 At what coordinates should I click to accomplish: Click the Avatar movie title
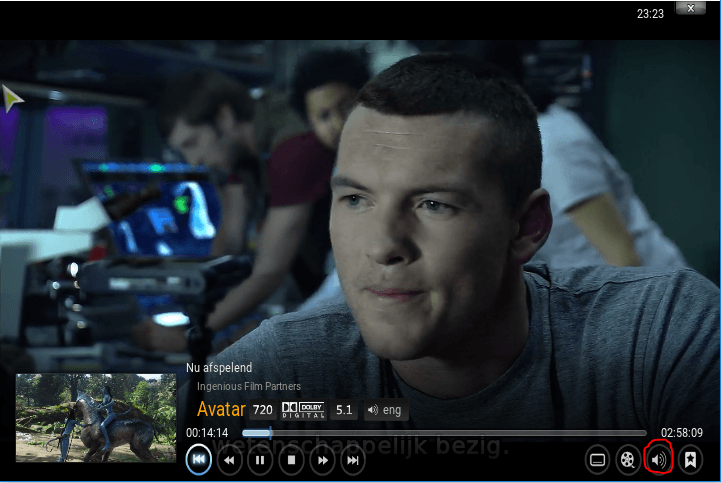[x=221, y=410]
